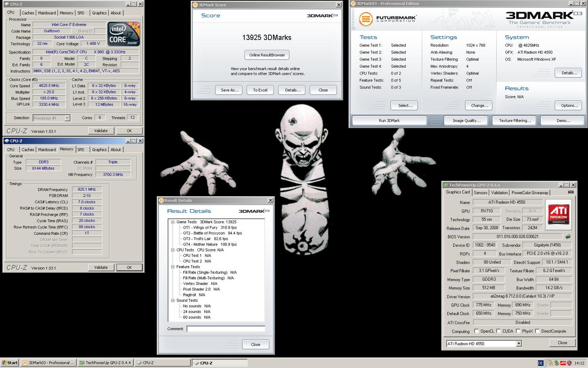Click Validate in the top CPU-Z window

point(101,131)
